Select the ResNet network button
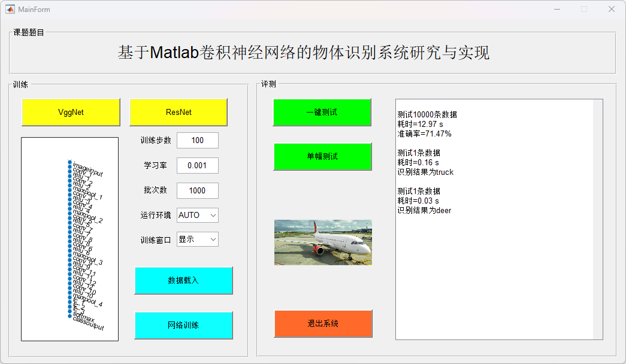This screenshot has height=364, width=626. tap(179, 112)
